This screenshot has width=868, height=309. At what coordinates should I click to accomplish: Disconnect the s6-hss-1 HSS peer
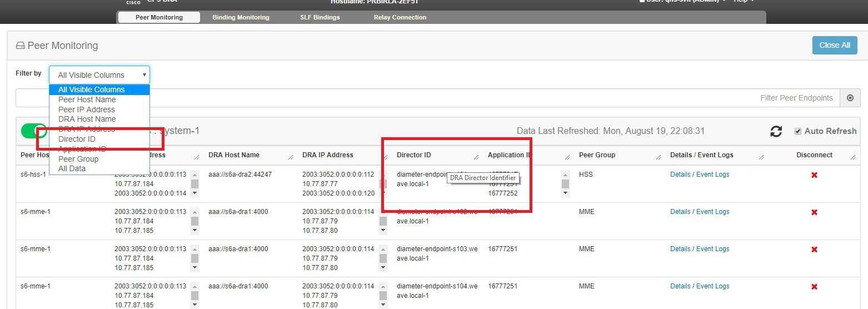pyautogui.click(x=814, y=175)
